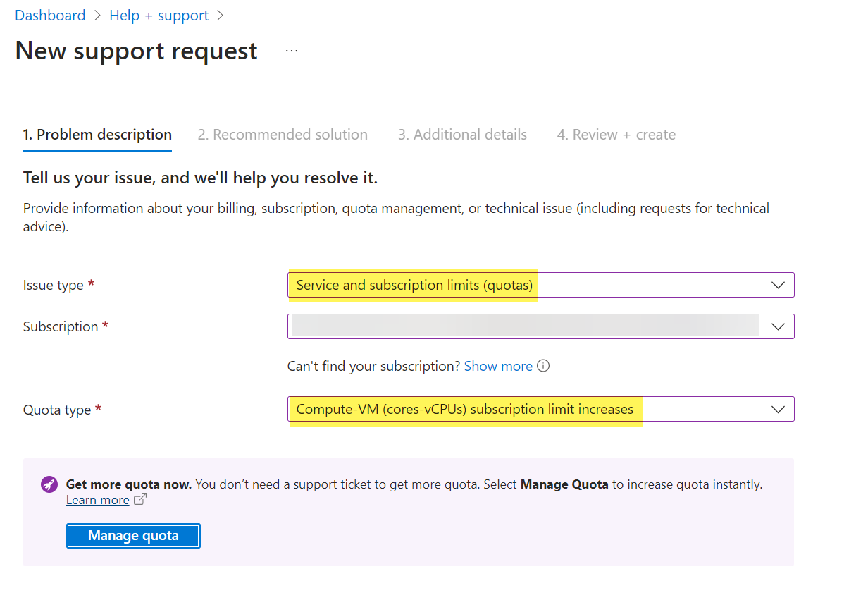Click the chevron on Subscription field

(778, 326)
